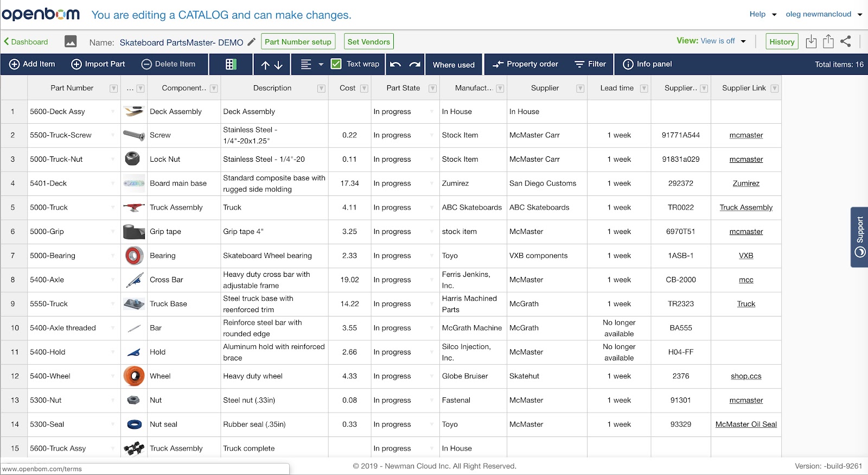The image size is (868, 475).
Task: Click the Grip tape thumbnail image
Action: (x=133, y=232)
